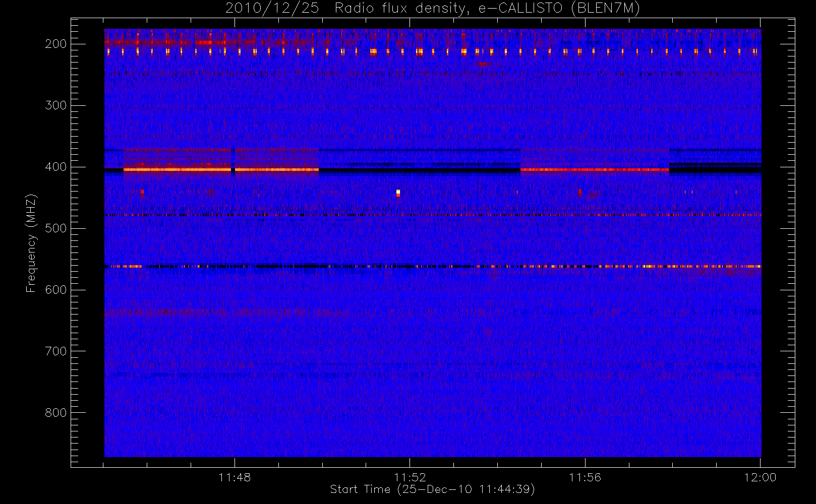
Task: Click the 600 frequency tick label
Action: 55,290
